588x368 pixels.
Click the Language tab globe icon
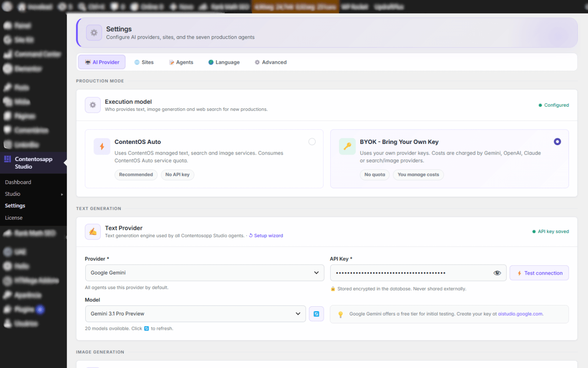tap(211, 62)
